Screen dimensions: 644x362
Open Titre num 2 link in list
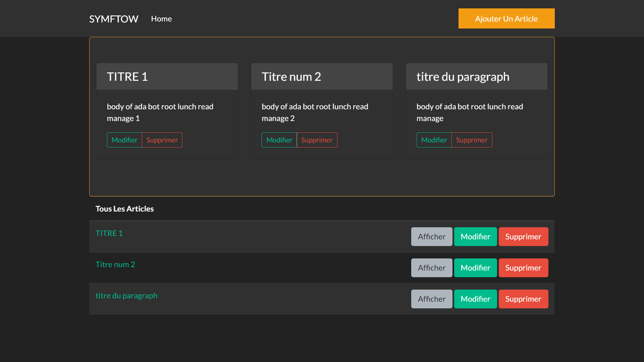pos(115,264)
